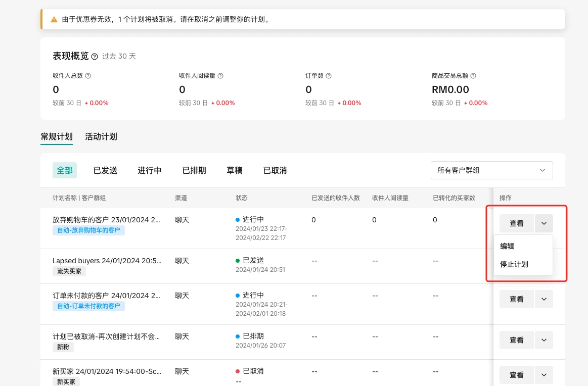Click the warning triangle icon in the notice banner
Viewport: 588px width, 386px height.
pyautogui.click(x=53, y=19)
